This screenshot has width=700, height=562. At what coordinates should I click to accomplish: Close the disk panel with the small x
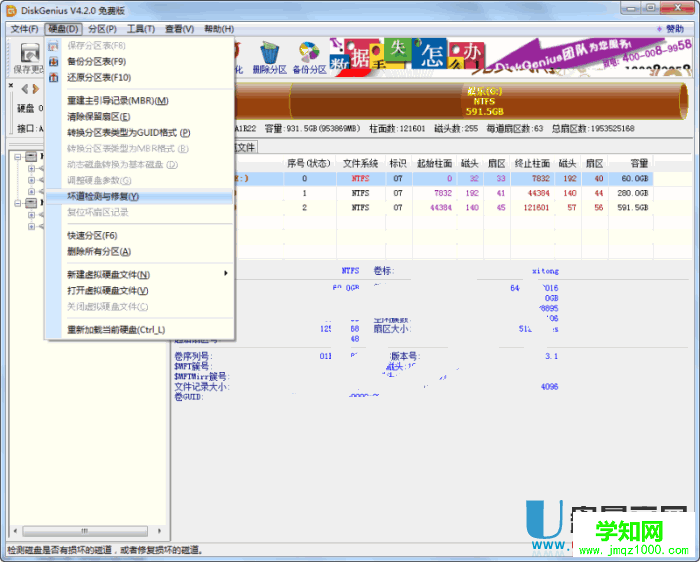coord(11,85)
